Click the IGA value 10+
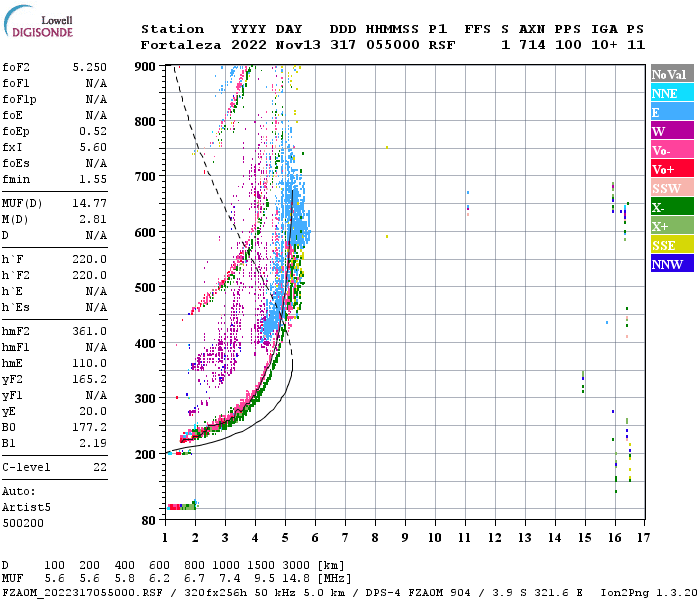Screen dimensions: 700x600 tap(604, 45)
